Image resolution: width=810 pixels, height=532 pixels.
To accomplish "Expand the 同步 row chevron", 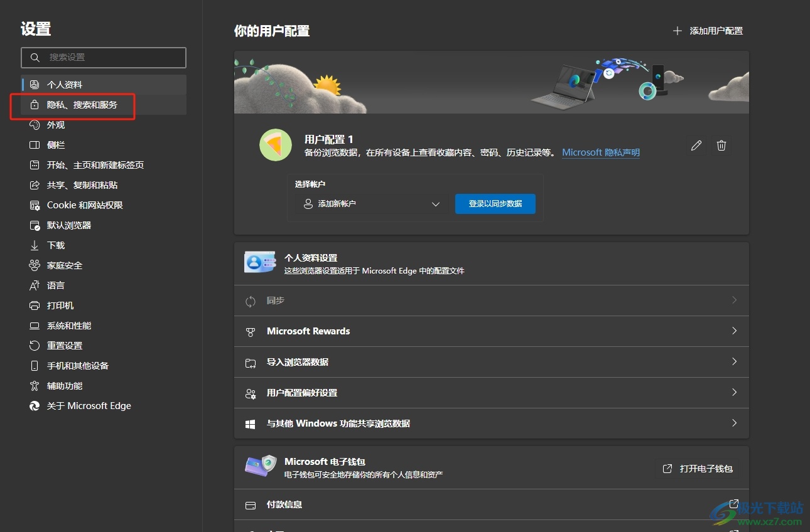I will (734, 301).
